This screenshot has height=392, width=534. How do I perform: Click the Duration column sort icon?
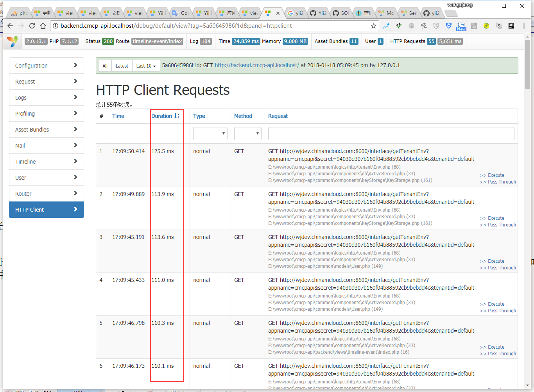point(177,116)
